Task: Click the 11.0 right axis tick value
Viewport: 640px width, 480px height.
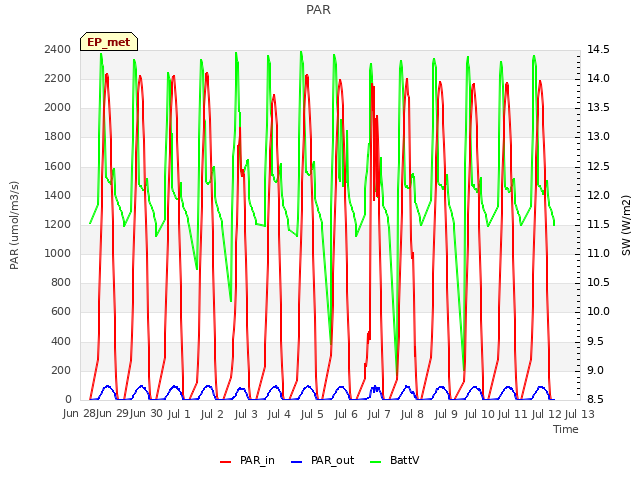Action: point(598,253)
